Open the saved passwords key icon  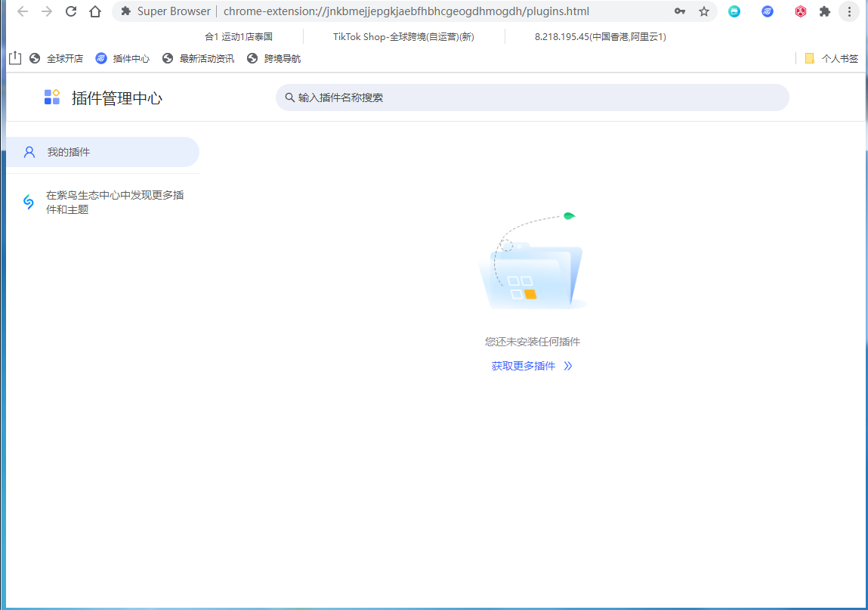tap(680, 11)
